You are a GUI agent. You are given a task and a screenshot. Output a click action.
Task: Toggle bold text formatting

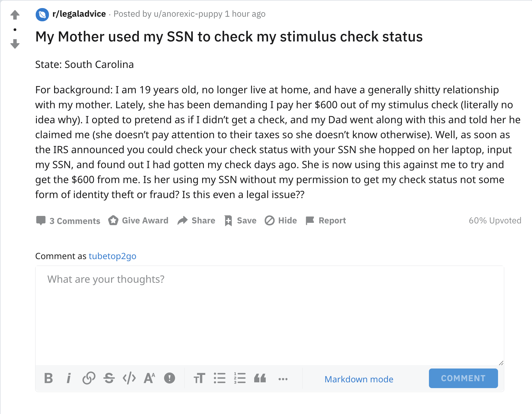(49, 378)
